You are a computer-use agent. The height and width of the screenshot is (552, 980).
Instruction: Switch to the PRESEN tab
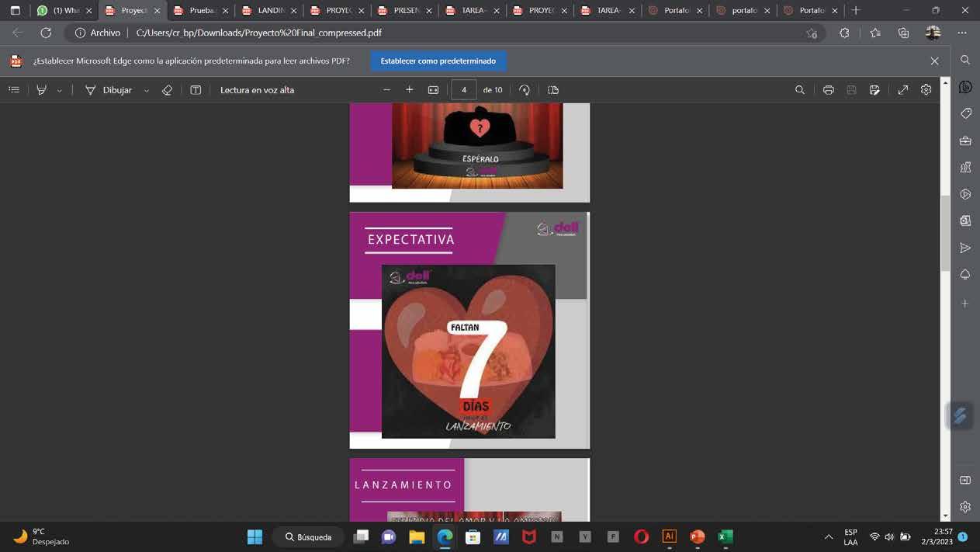click(x=404, y=11)
